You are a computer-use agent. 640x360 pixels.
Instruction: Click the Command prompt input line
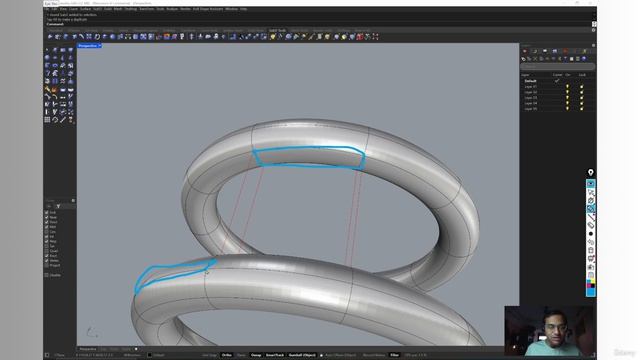click(318, 24)
